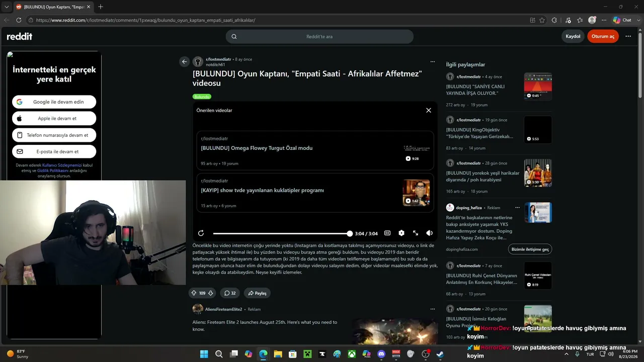Screen dimensions: 644x362
Task: Open AliensFireteamElite2 advertiser profile
Action: 223,309
